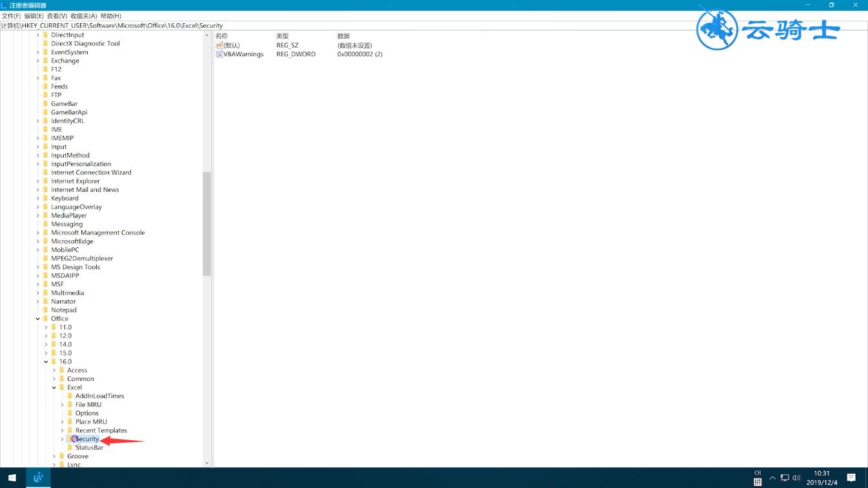Select the 12.0 Office version key
868x488 pixels.
[x=65, y=336]
